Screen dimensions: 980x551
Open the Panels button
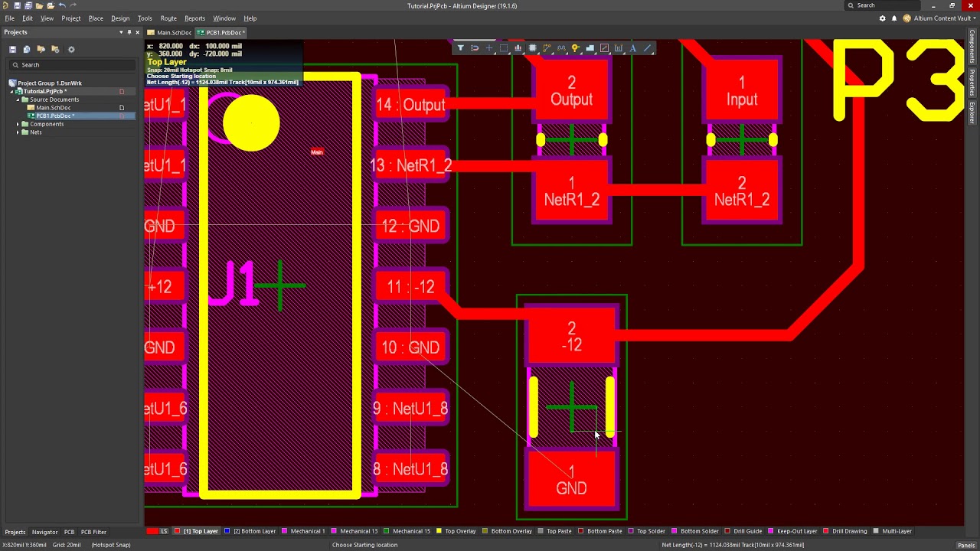(x=965, y=545)
